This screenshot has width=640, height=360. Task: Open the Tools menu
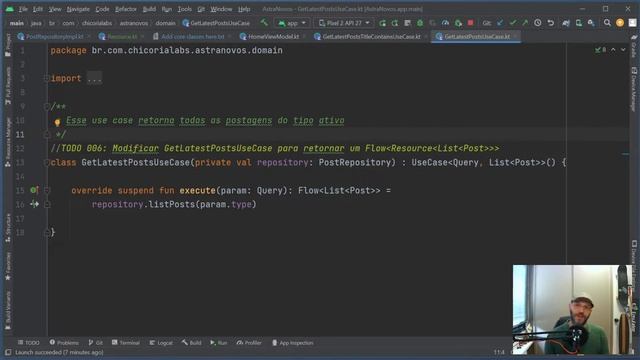(x=184, y=9)
